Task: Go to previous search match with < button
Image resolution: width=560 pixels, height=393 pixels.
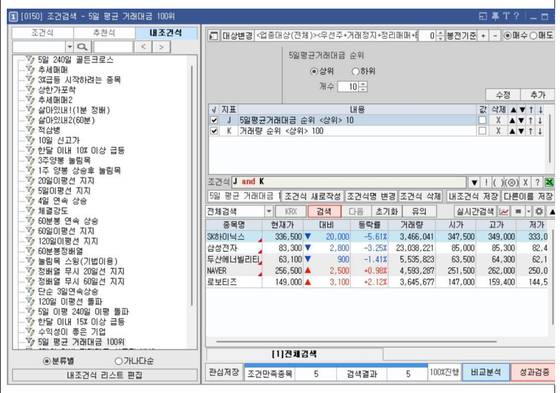Action: (x=143, y=47)
